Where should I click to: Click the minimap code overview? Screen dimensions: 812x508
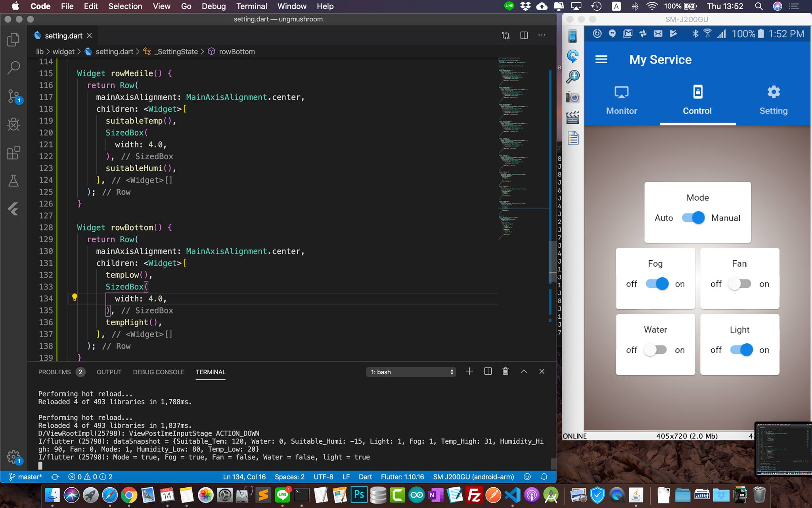(x=523, y=149)
